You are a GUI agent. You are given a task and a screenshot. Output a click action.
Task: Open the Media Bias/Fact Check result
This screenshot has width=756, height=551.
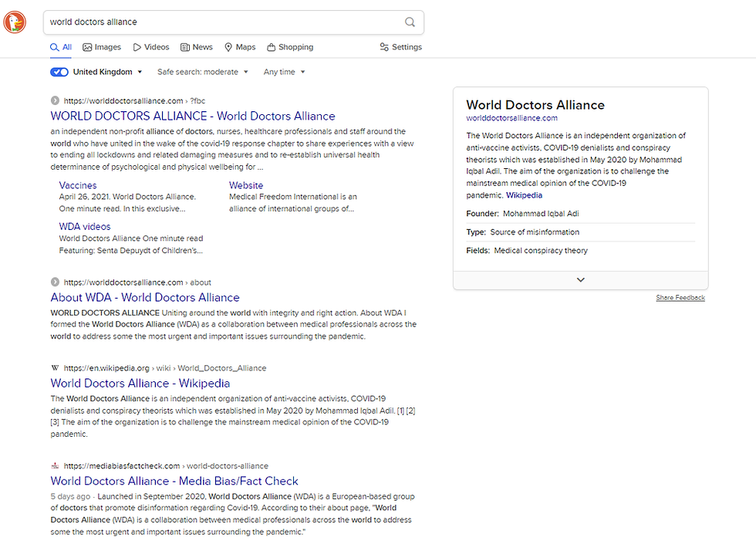[174, 481]
